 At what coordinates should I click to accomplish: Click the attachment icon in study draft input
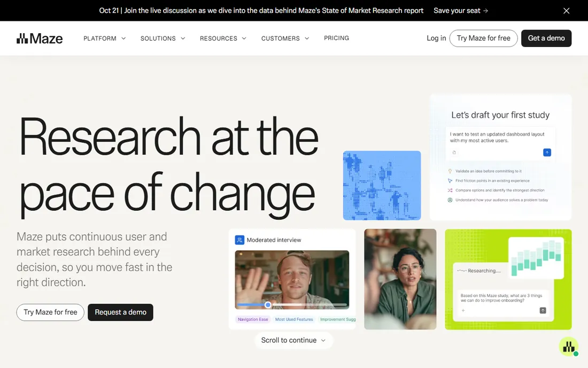coord(454,152)
